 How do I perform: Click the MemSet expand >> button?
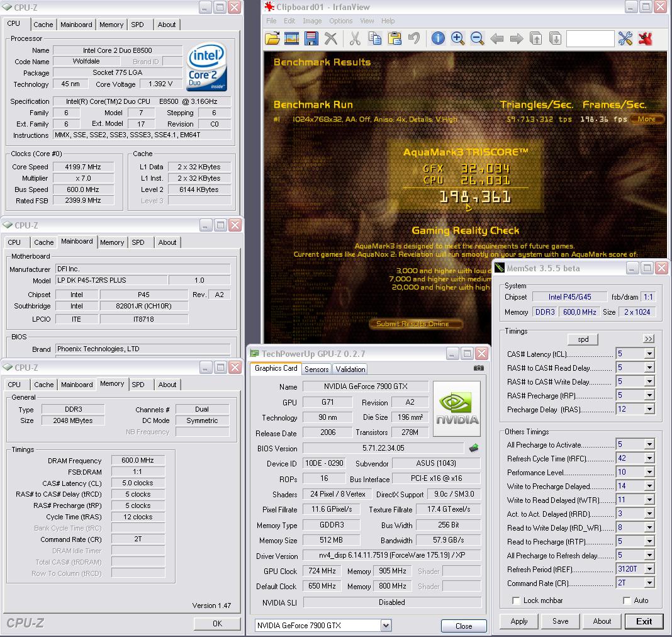649,339
